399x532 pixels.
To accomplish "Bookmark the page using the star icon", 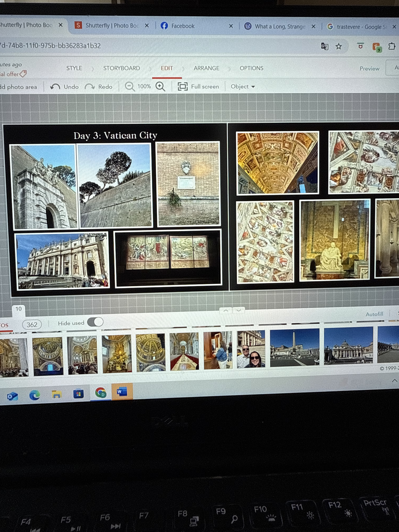I will 339,46.
